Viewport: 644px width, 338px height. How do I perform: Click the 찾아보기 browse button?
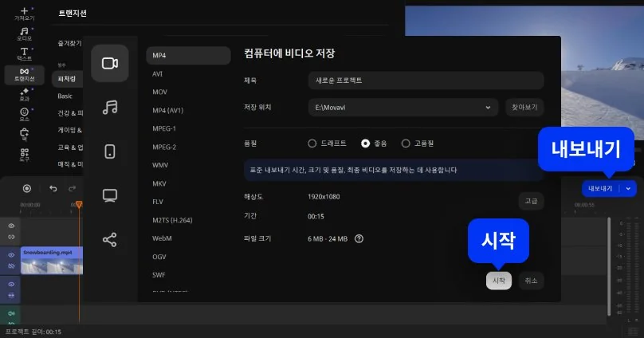tap(524, 108)
